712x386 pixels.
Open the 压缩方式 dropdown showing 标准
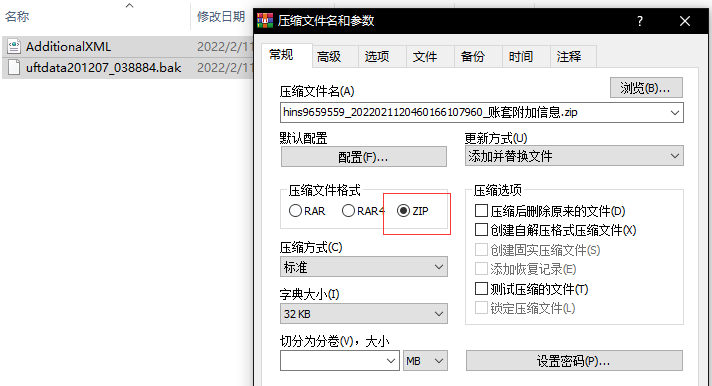[364, 267]
